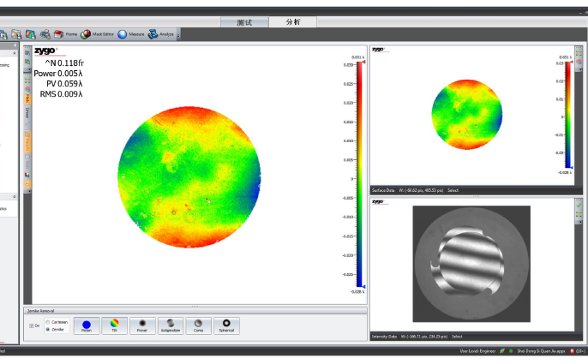Switch to the 测试 tab
This screenshot has height=364, width=588.
click(x=244, y=21)
